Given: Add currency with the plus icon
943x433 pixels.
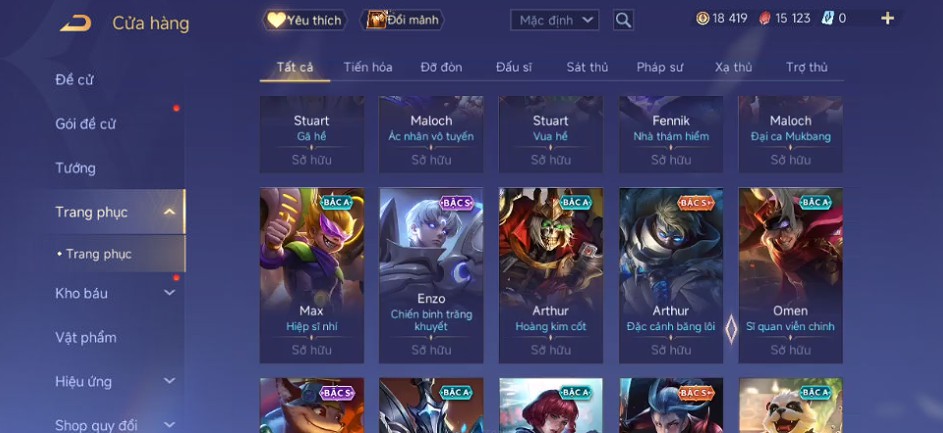Looking at the screenshot, I should [x=888, y=19].
